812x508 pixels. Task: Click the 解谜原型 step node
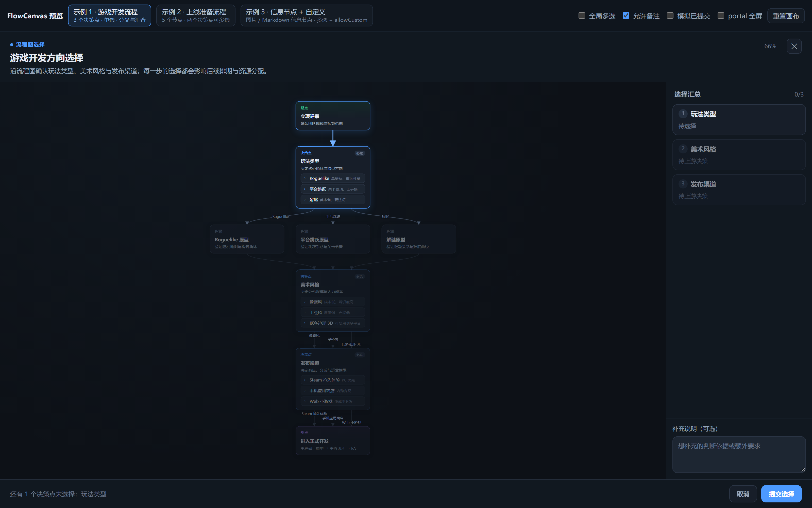(x=418, y=239)
